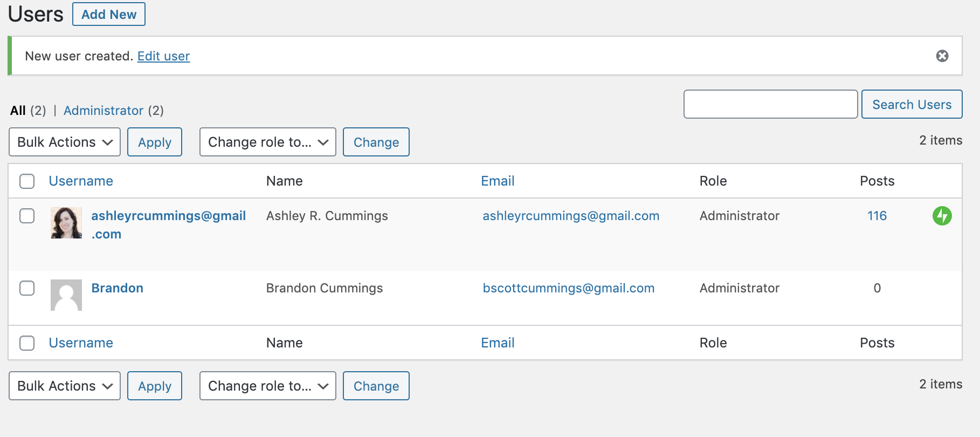Follow the Edit user link
This screenshot has height=437, width=980.
point(163,56)
